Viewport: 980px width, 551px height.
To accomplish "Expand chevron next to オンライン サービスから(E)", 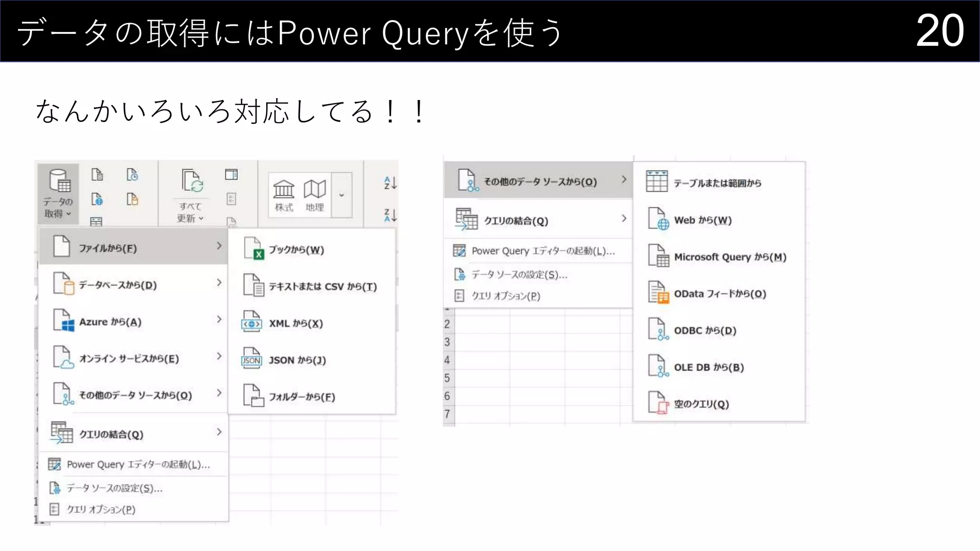I will (219, 356).
